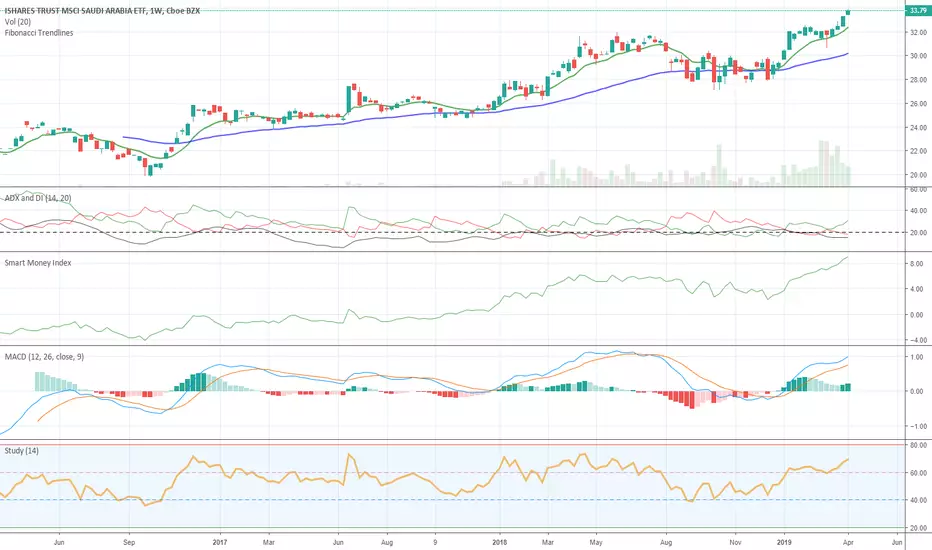Click 4.00 on the Smart Money Index axis
The height and width of the screenshot is (550, 932).
(917, 289)
